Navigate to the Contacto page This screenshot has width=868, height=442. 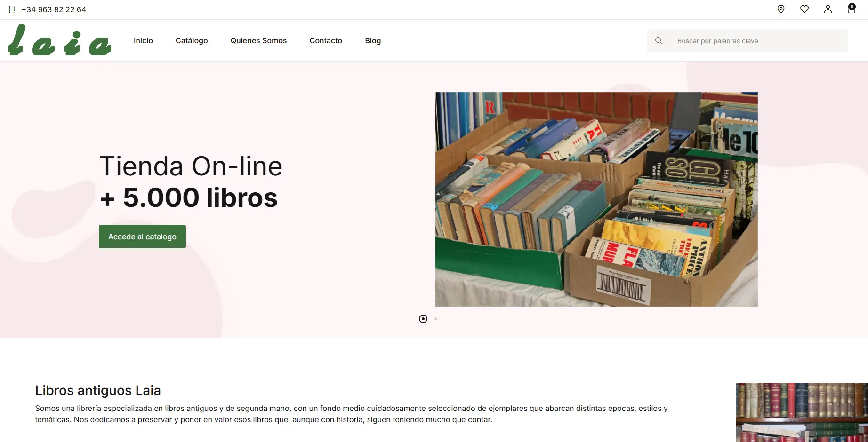tap(326, 40)
